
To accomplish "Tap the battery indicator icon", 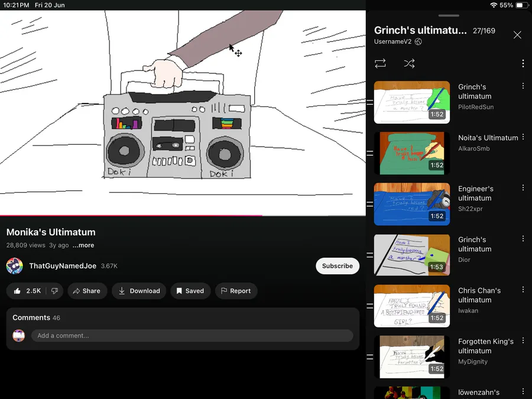I will click(521, 5).
